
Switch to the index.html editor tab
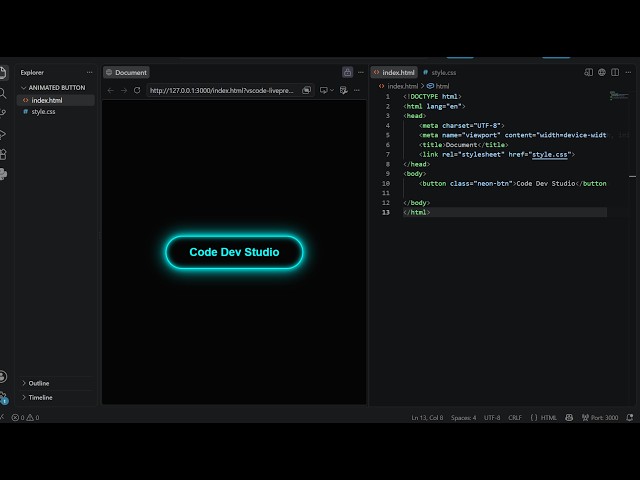click(394, 72)
